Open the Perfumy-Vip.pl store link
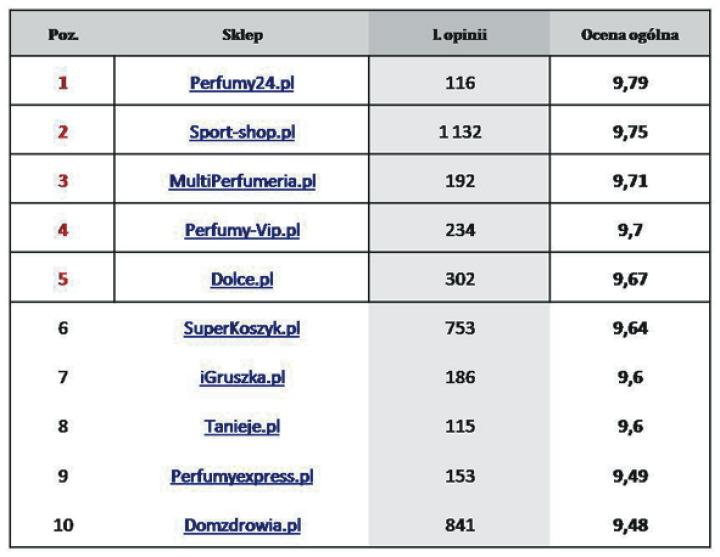 [242, 231]
